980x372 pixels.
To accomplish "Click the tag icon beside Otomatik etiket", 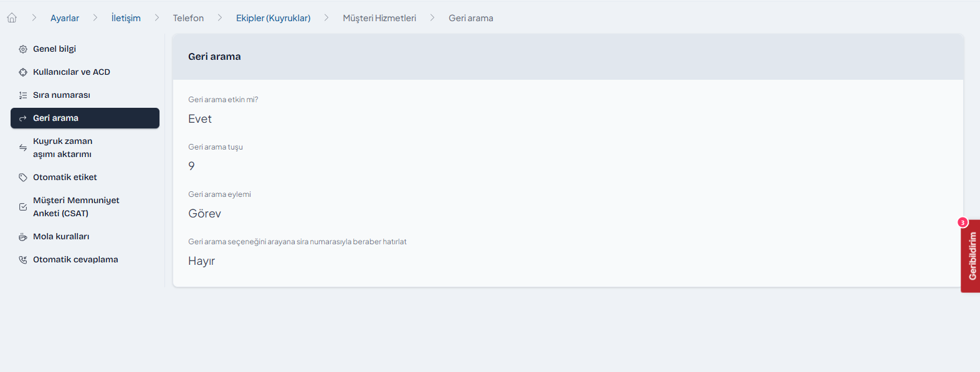I will [23, 178].
